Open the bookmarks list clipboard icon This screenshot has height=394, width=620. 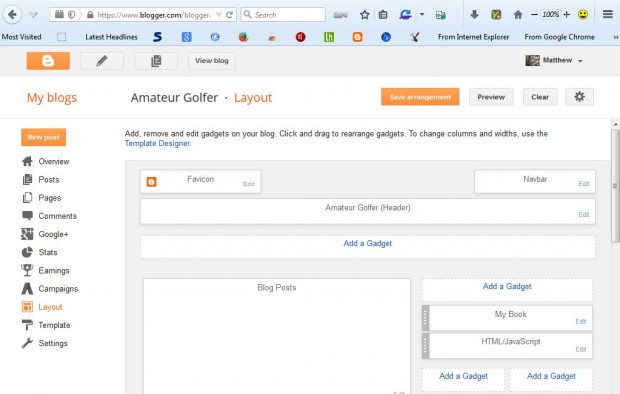(383, 15)
